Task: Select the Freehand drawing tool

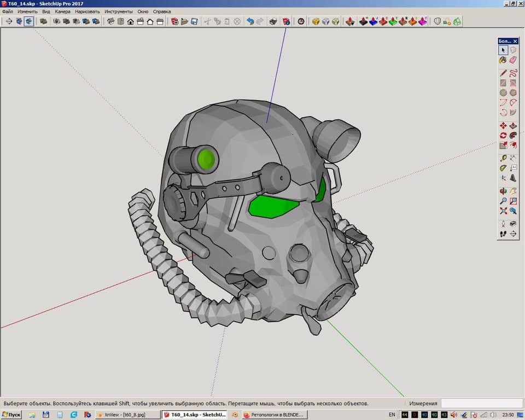Action: click(x=513, y=73)
